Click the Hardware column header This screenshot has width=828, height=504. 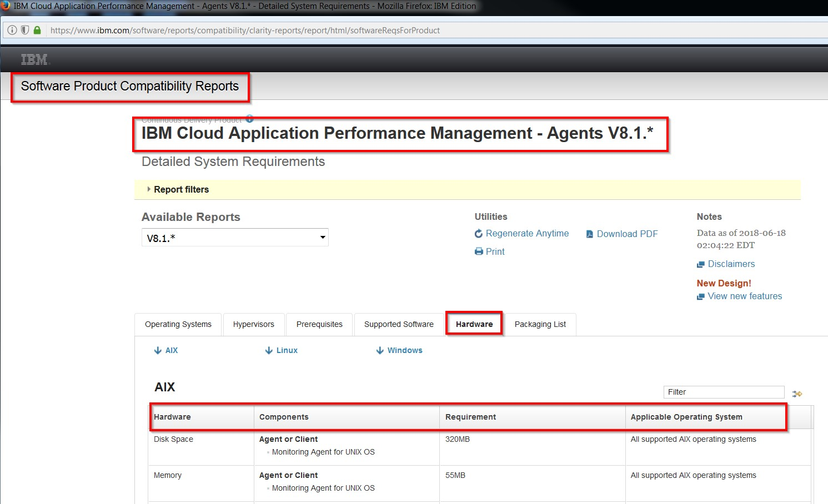tap(201, 417)
